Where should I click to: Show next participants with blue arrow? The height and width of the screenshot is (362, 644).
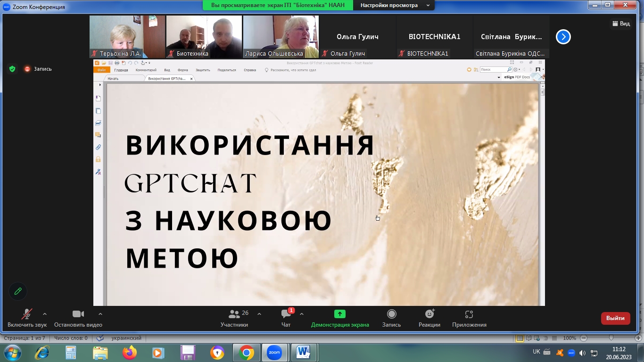point(563,37)
